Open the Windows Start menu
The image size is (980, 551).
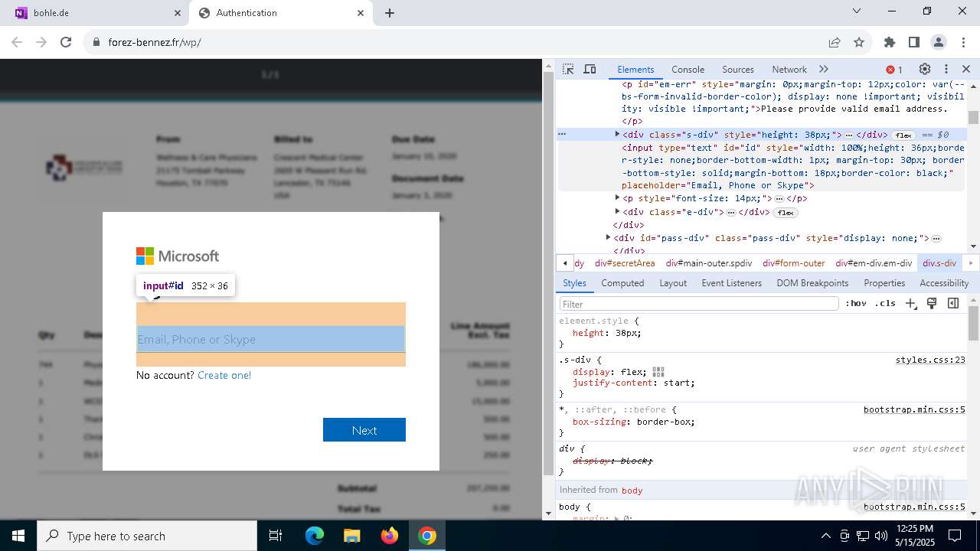click(x=18, y=536)
